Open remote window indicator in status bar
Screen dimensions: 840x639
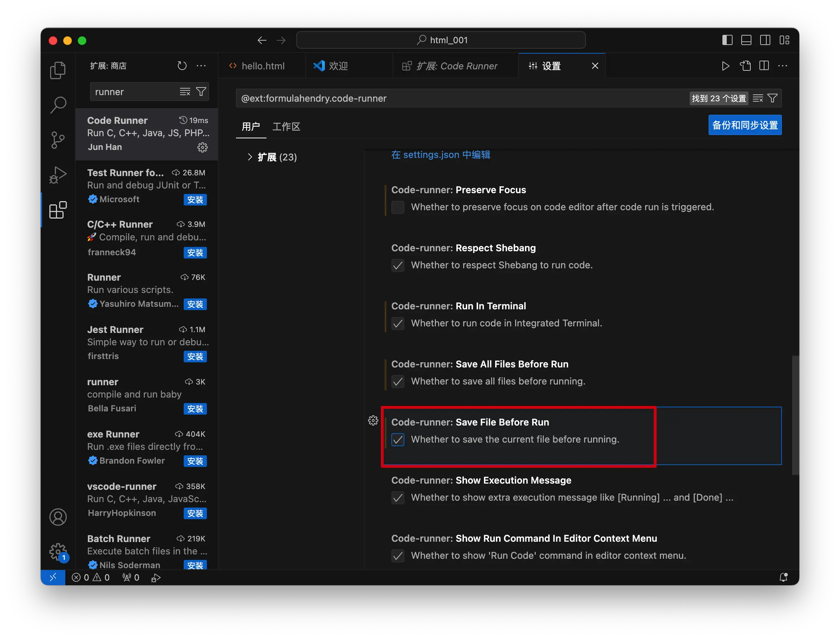53,577
